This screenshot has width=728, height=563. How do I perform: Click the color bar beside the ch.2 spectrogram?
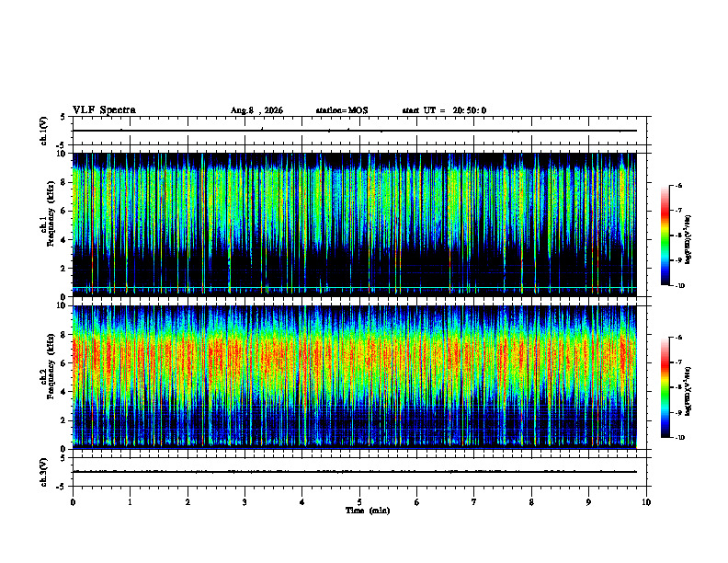point(665,387)
